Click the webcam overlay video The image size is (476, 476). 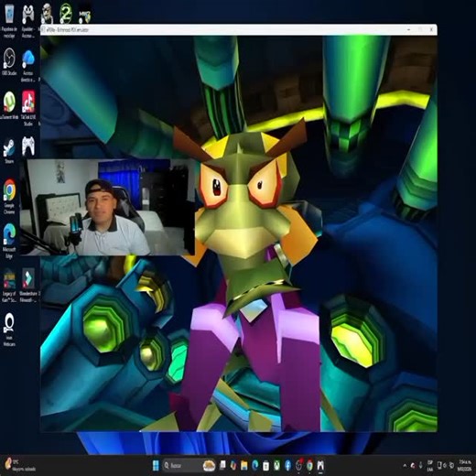[x=107, y=207]
